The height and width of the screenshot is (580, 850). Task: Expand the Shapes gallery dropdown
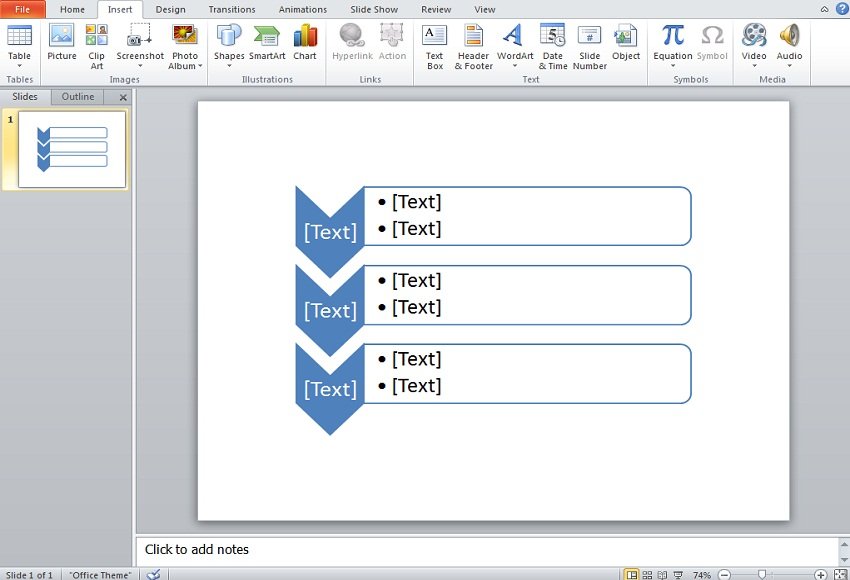(229, 66)
